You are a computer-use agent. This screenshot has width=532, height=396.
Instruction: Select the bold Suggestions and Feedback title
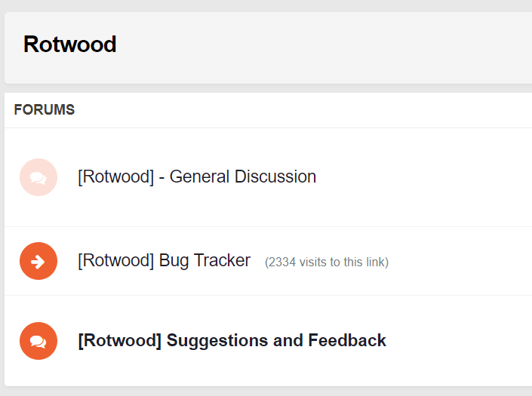point(232,341)
